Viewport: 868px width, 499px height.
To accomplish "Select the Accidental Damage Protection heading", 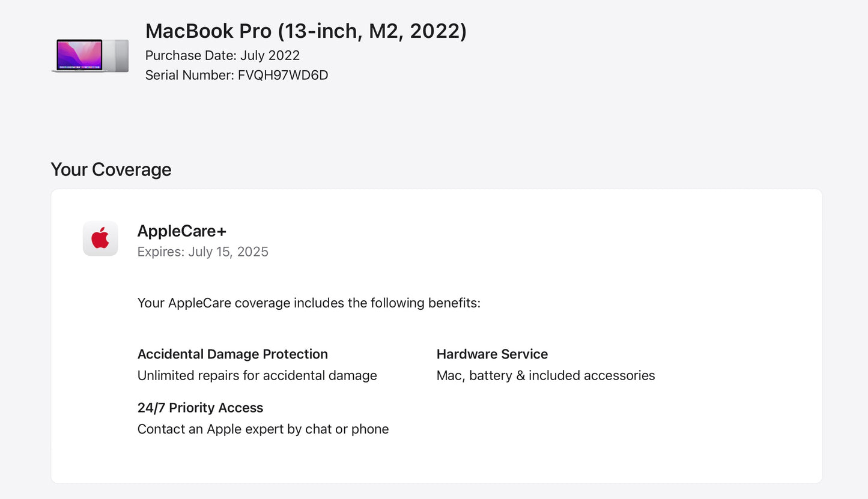I will 232,354.
